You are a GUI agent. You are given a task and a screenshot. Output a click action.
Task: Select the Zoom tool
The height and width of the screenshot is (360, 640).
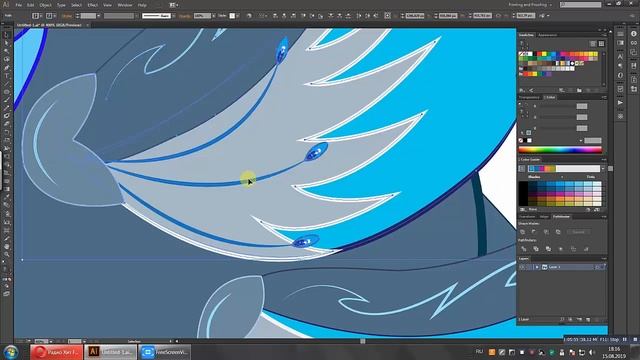coord(6,254)
